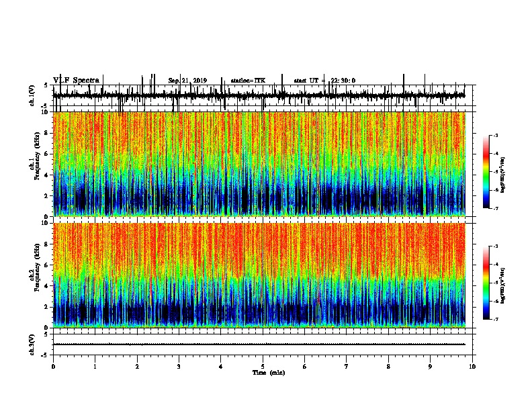Click time axis tick label "0"
The height and width of the screenshot is (411, 532).
pyautogui.click(x=53, y=367)
